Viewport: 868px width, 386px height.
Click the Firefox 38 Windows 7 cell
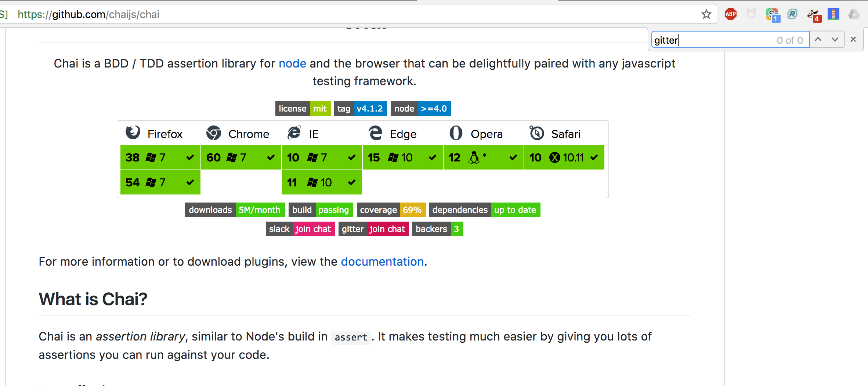160,157
